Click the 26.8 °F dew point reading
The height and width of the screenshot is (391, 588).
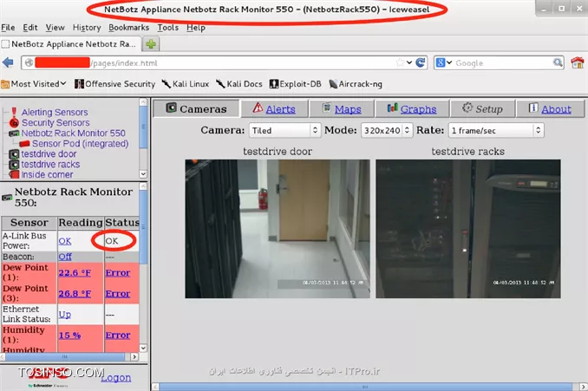75,294
